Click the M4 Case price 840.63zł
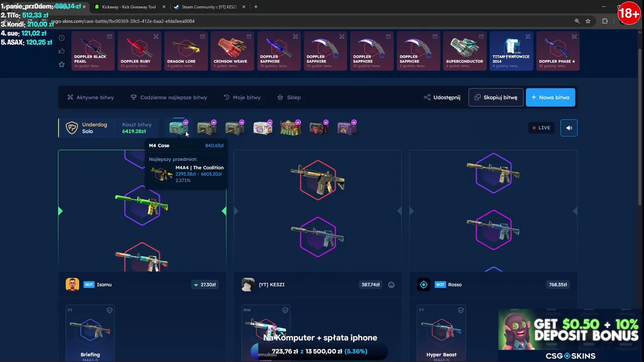Screen dimensions: 644x362 click(214, 145)
